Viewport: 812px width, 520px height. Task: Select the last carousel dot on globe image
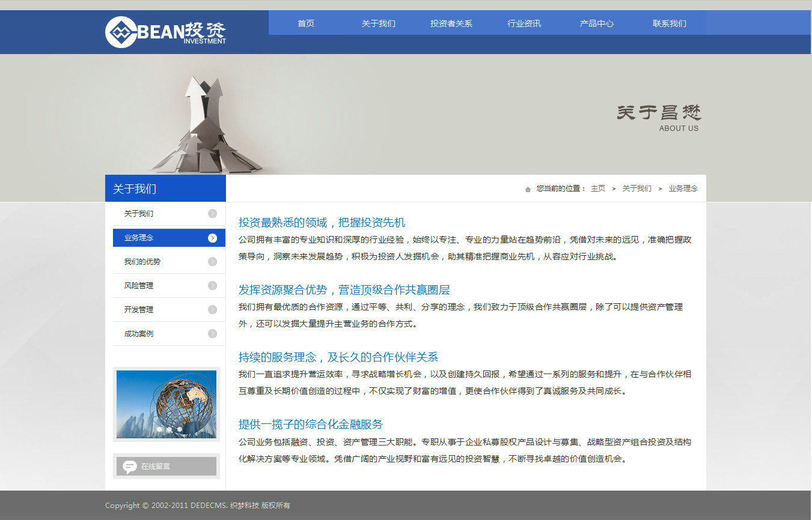pyautogui.click(x=179, y=429)
